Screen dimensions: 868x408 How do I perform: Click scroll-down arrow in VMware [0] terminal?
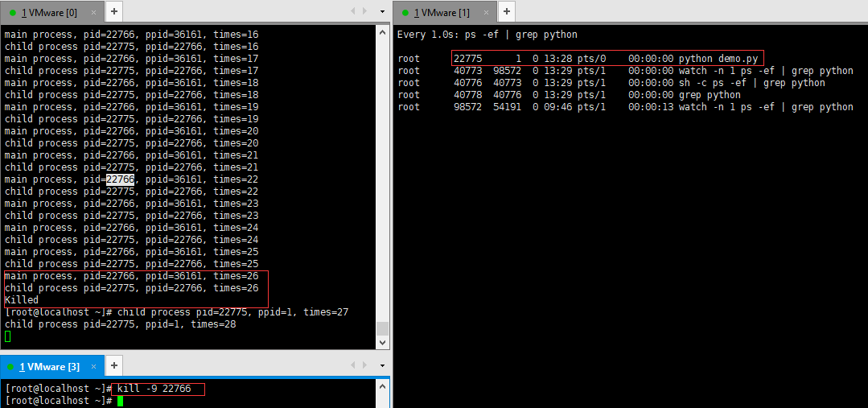382,343
